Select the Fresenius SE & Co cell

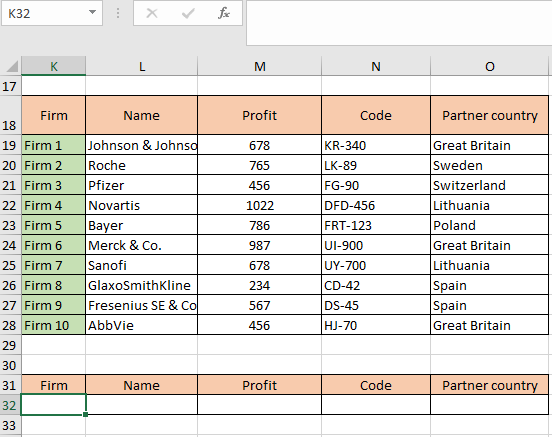pos(142,305)
